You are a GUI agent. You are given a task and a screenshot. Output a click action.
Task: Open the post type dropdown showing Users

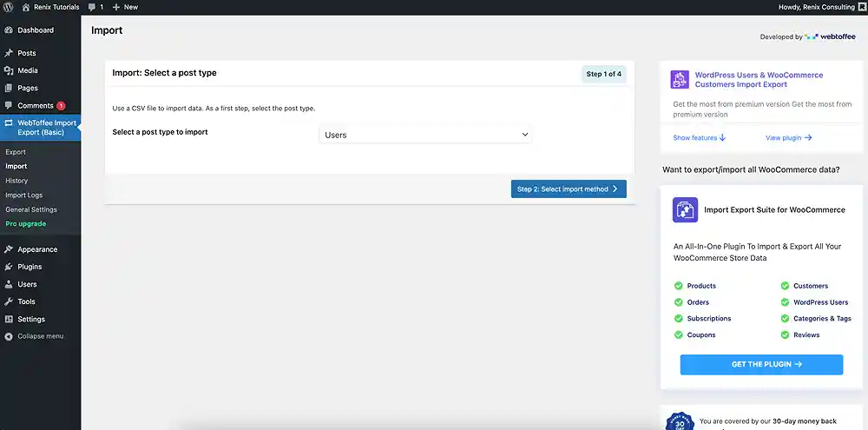[425, 135]
